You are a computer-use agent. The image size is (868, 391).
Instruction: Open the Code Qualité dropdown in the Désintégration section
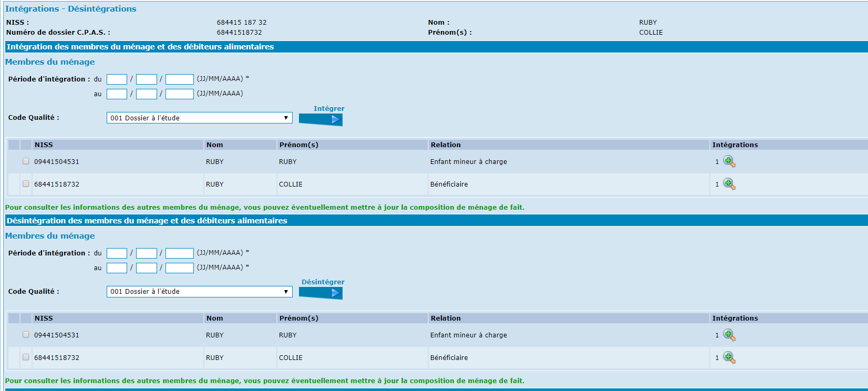pos(199,292)
